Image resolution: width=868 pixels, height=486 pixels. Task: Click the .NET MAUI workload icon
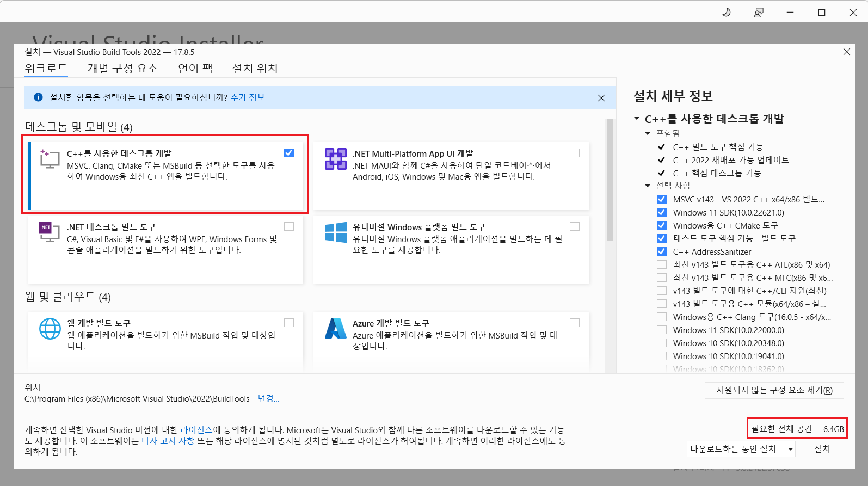[336, 159]
